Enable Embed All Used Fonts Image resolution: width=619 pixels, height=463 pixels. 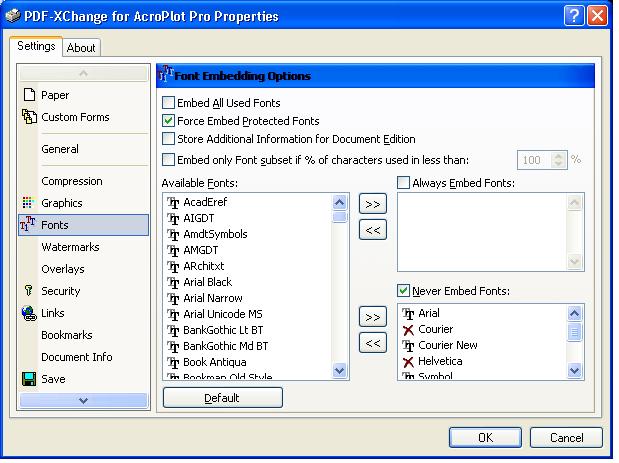pyautogui.click(x=169, y=103)
